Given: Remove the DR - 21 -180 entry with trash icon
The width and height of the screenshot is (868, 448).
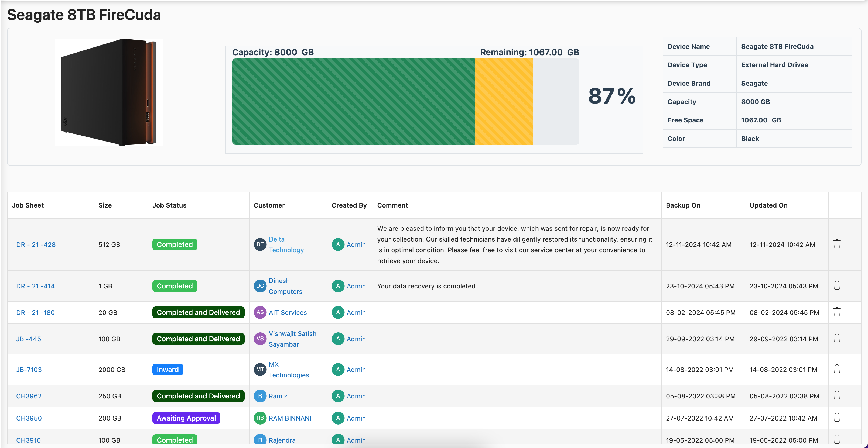Looking at the screenshot, I should 837,312.
